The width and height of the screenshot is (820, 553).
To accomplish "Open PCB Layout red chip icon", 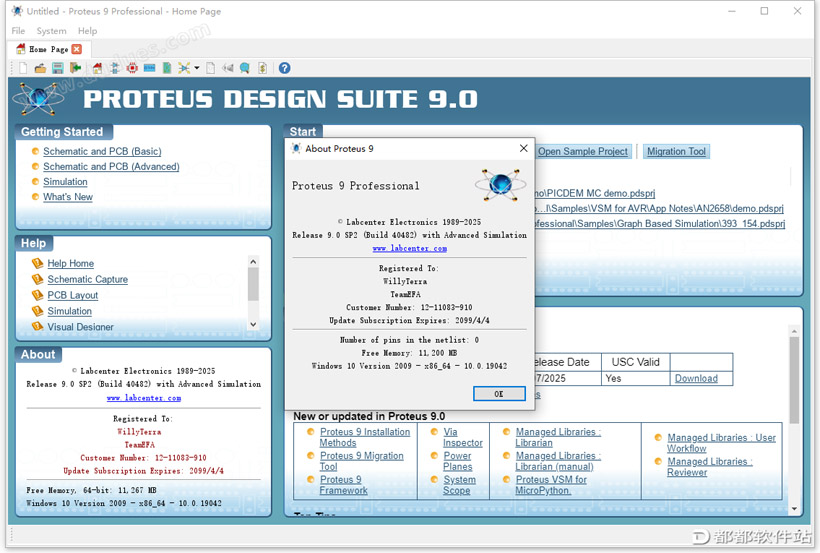I will (x=132, y=68).
